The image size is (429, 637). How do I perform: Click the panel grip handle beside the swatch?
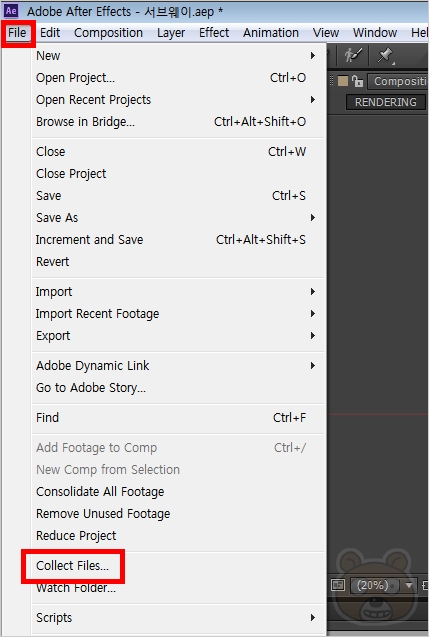332,81
